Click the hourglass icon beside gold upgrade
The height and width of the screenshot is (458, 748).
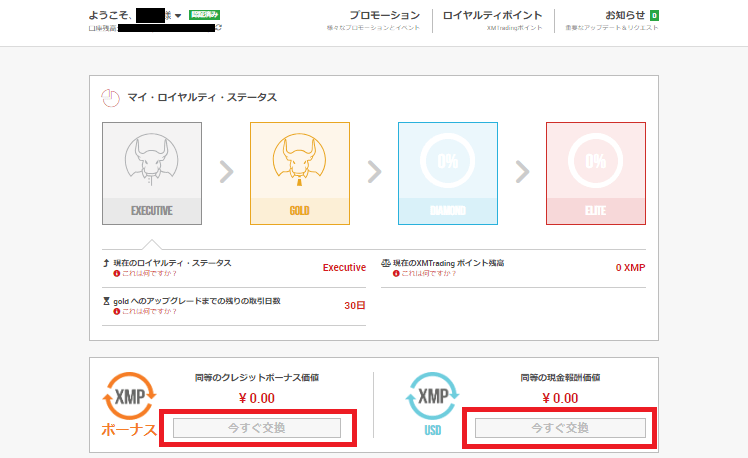pos(106,301)
